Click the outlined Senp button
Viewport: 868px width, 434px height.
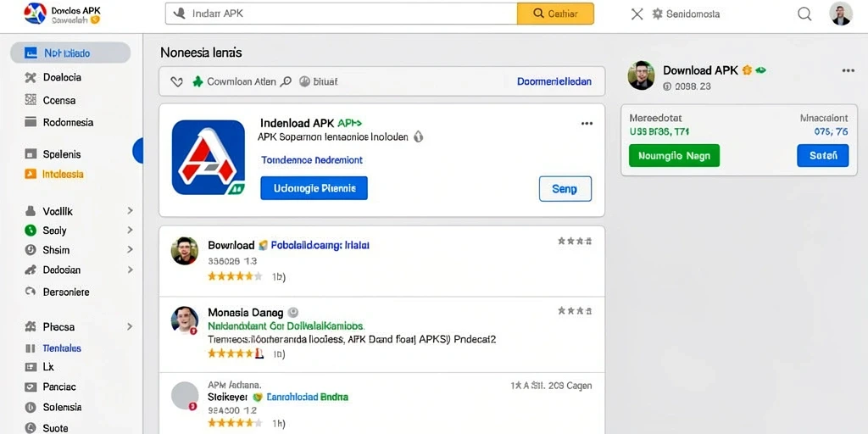point(565,189)
